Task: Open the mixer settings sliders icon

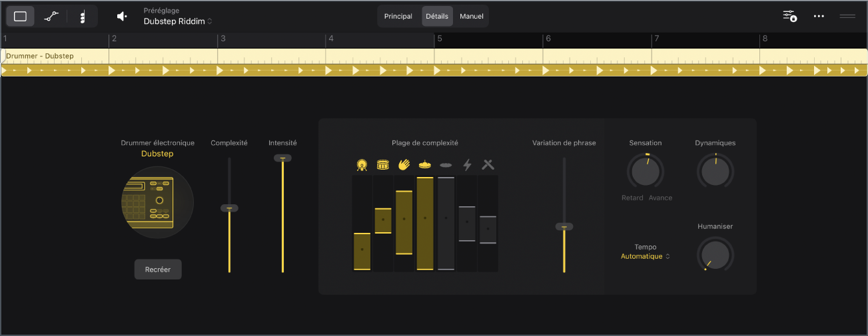Action: 789,16
